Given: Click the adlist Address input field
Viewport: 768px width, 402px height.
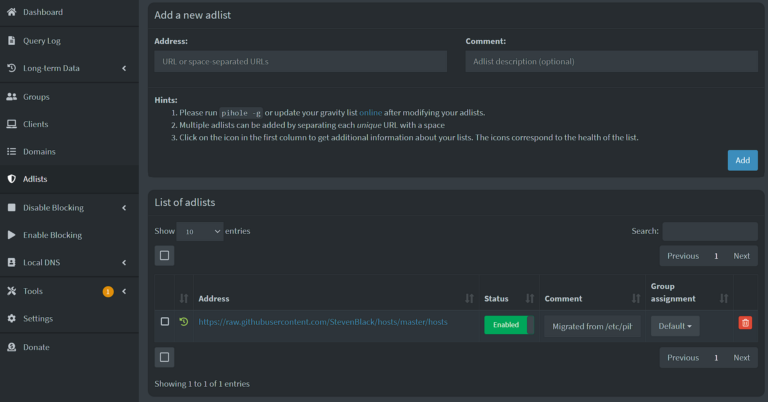Looking at the screenshot, I should pyautogui.click(x=300, y=61).
